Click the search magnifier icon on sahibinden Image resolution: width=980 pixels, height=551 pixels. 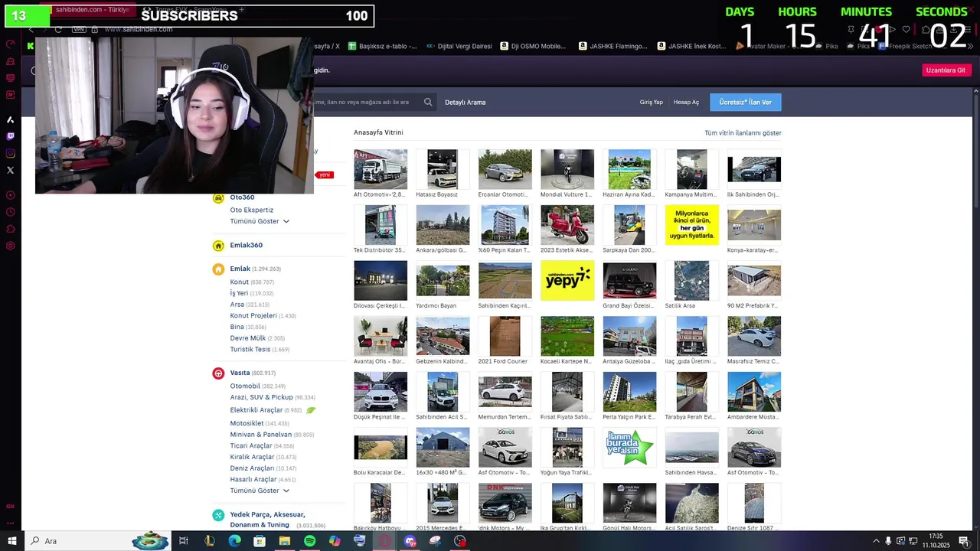[x=428, y=102]
